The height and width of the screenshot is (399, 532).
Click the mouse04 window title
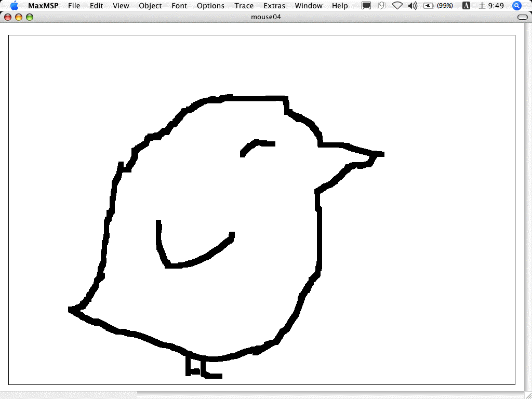(266, 17)
